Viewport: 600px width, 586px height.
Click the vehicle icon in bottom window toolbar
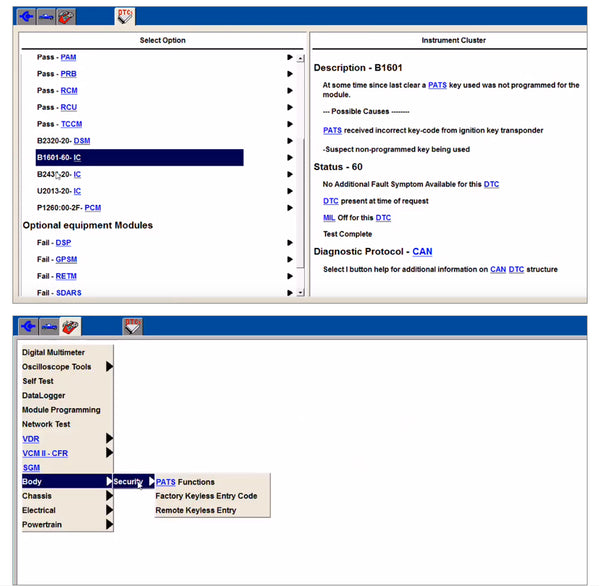(x=48, y=327)
